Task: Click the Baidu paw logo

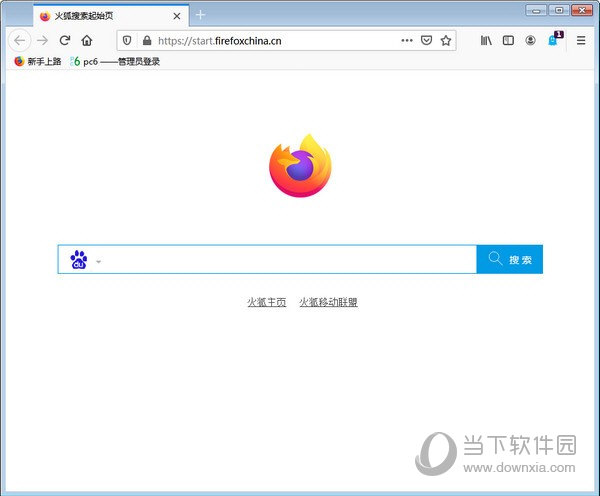Action: click(x=79, y=259)
